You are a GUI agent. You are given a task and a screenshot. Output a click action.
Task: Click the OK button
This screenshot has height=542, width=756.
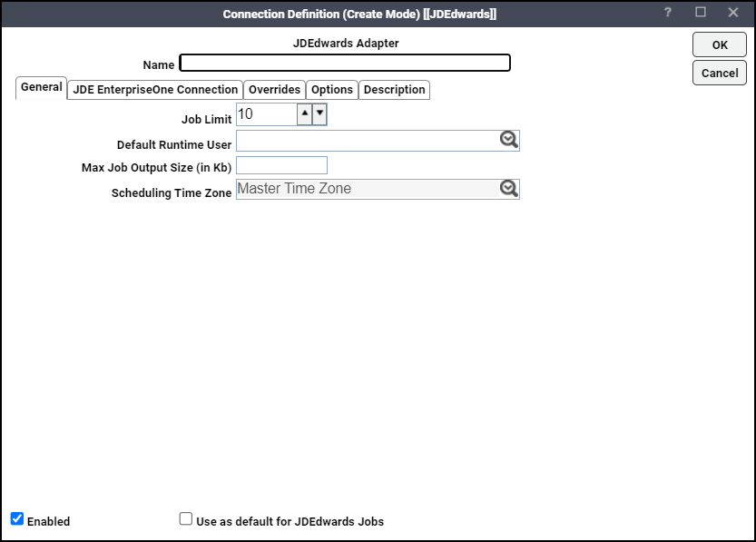click(720, 44)
